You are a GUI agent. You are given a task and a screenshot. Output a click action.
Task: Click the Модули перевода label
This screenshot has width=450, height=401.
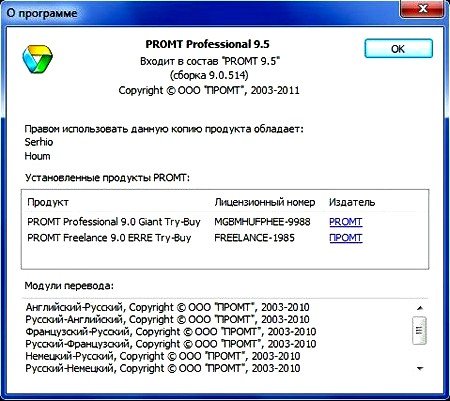pyautogui.click(x=69, y=286)
